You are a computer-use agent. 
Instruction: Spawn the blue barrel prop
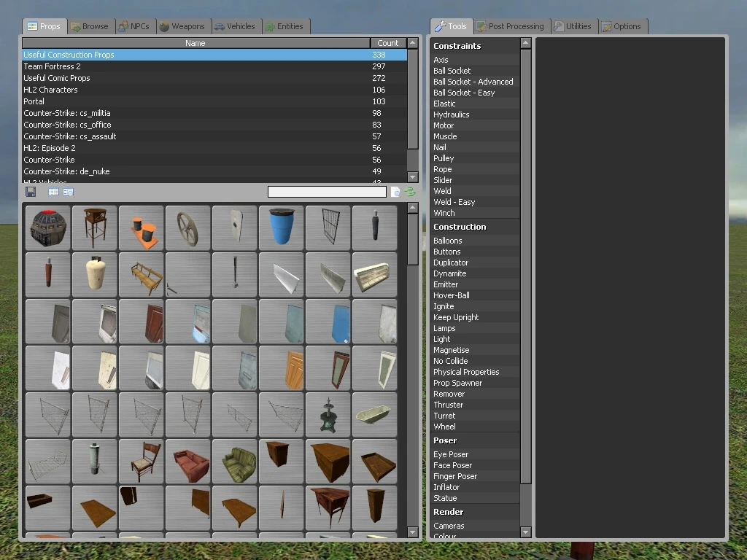[x=281, y=227]
